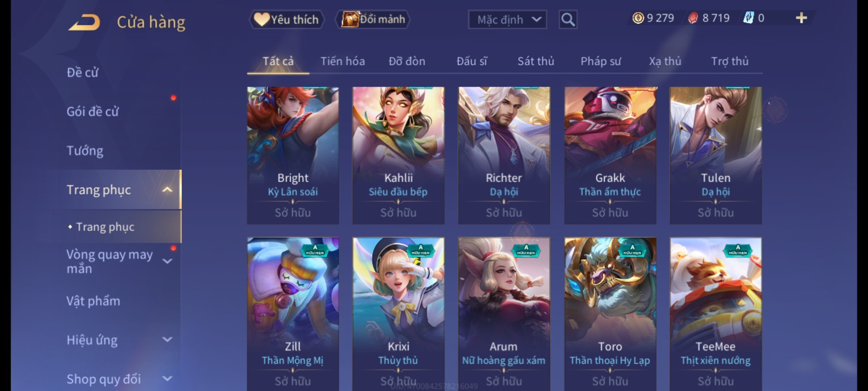Open Đổi mảnh chest exchange
The height and width of the screenshot is (391, 868).
(x=373, y=19)
